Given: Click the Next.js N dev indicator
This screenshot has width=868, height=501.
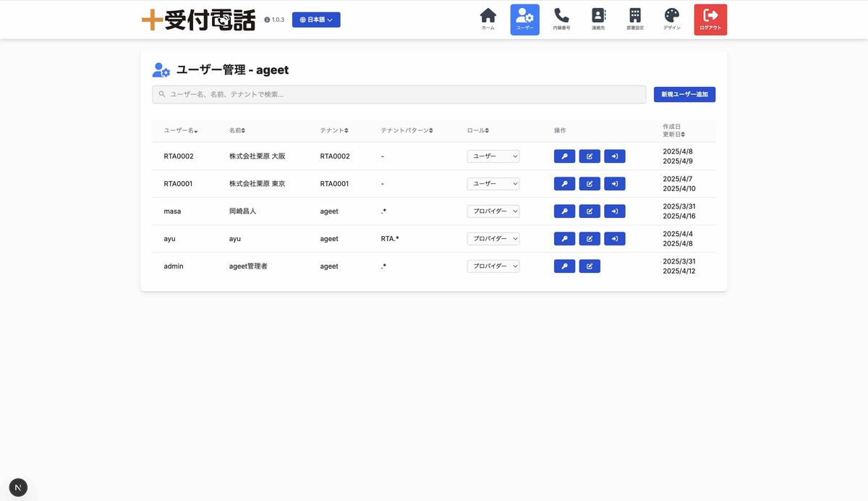Looking at the screenshot, I should 18,487.
